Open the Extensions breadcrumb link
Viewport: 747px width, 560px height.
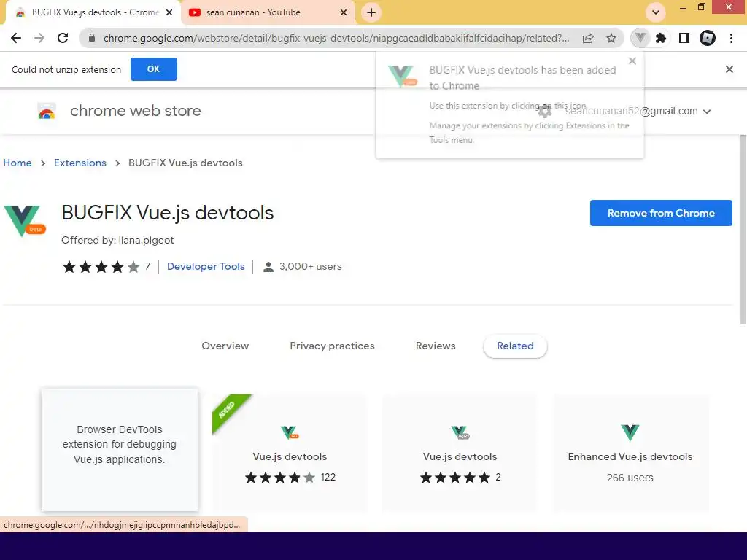click(x=80, y=163)
